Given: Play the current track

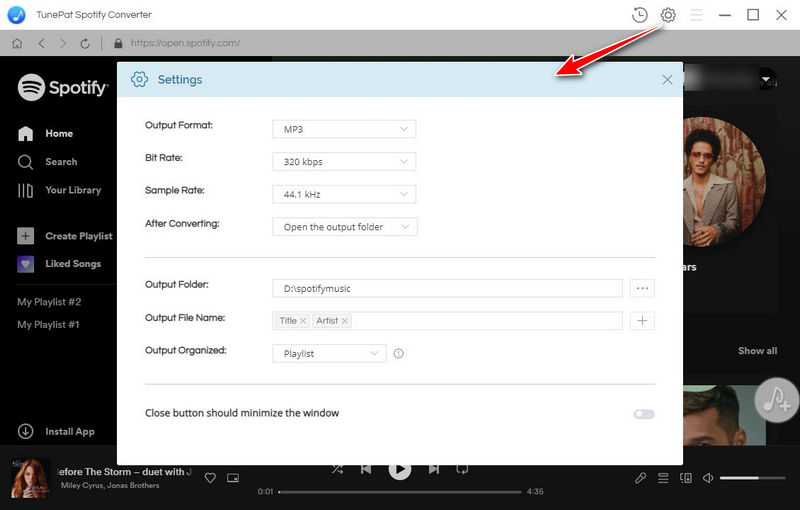Looking at the screenshot, I should coord(399,470).
